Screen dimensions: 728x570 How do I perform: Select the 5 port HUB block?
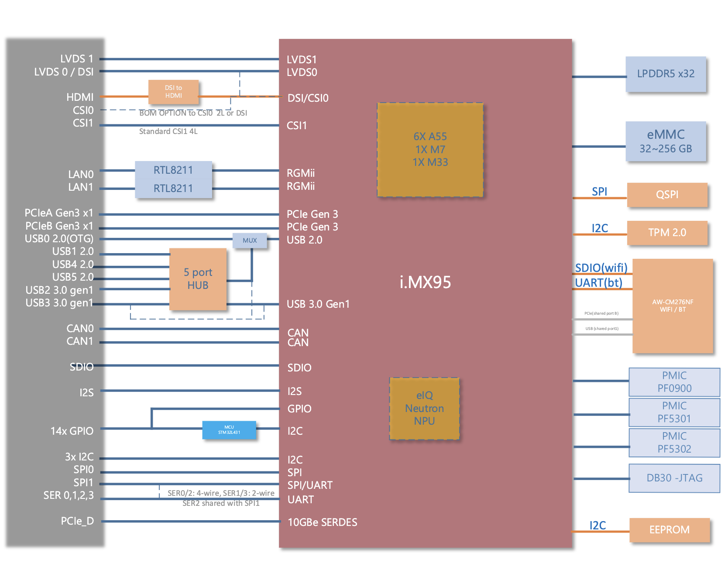(x=198, y=279)
